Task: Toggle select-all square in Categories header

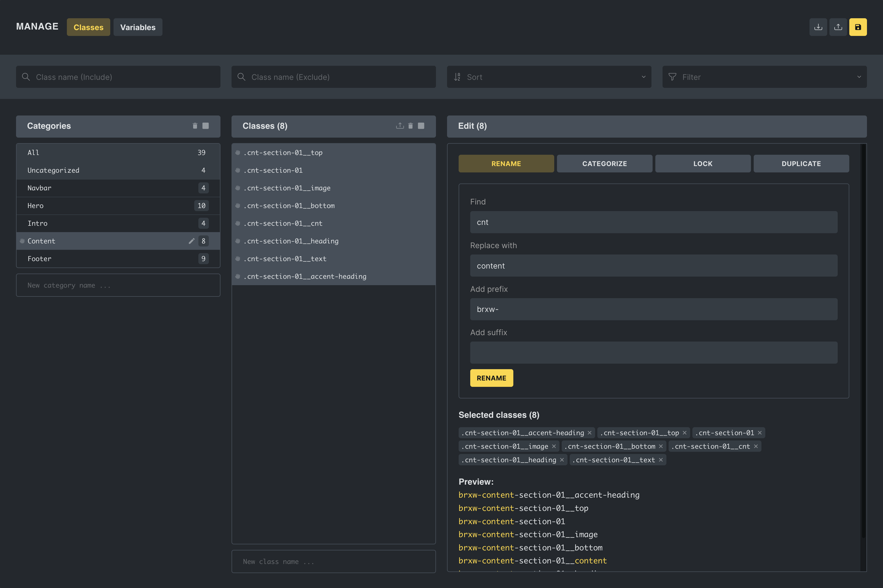Action: coord(206,126)
